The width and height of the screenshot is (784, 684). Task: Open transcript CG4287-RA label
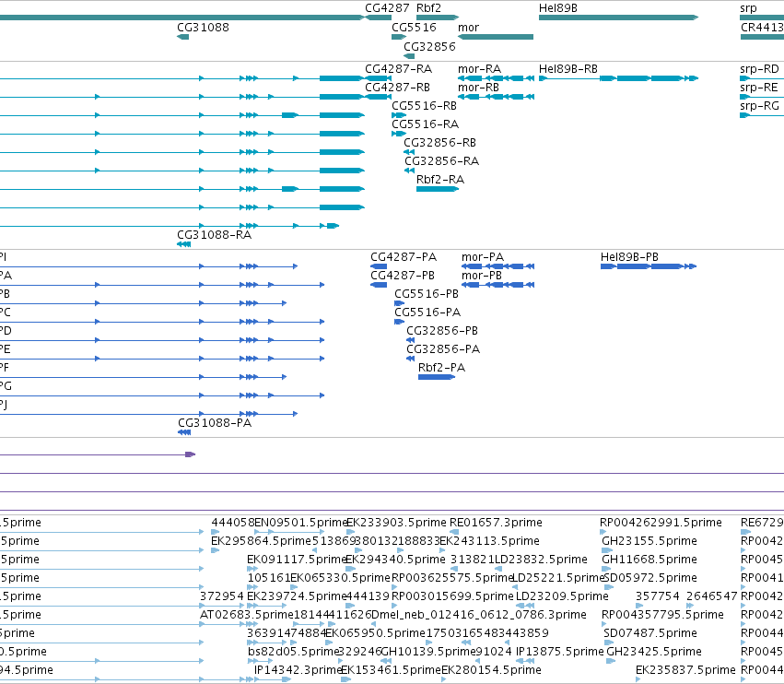coord(398,68)
